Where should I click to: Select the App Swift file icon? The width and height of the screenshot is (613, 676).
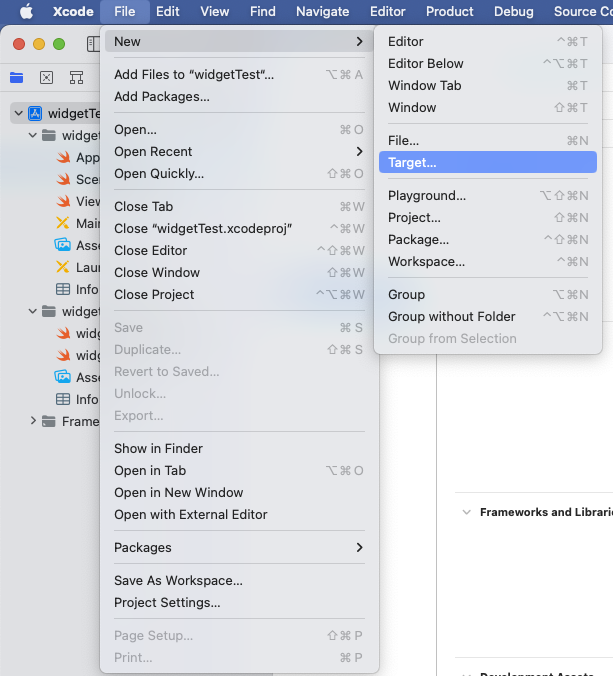point(63,157)
